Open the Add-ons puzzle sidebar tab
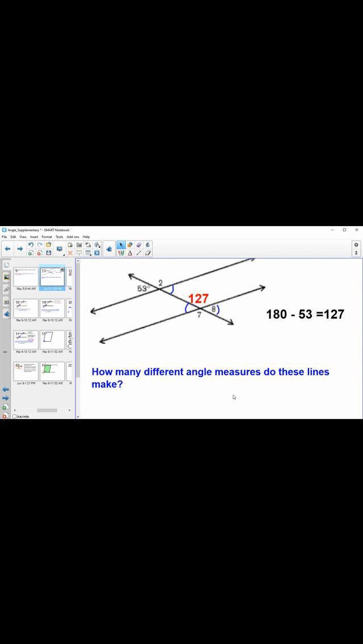The image size is (363, 644). 6,314
